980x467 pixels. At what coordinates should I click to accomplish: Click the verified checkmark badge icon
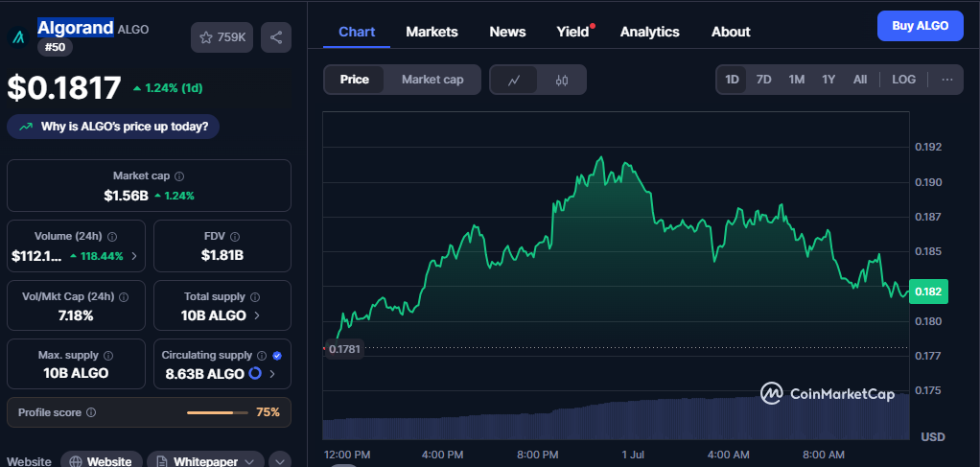pos(277,355)
